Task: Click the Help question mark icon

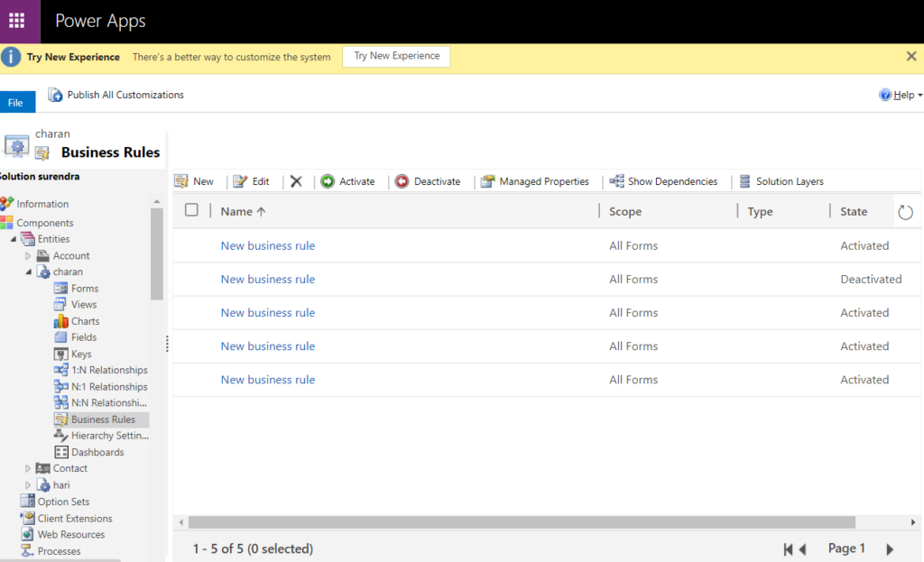Action: [x=885, y=95]
